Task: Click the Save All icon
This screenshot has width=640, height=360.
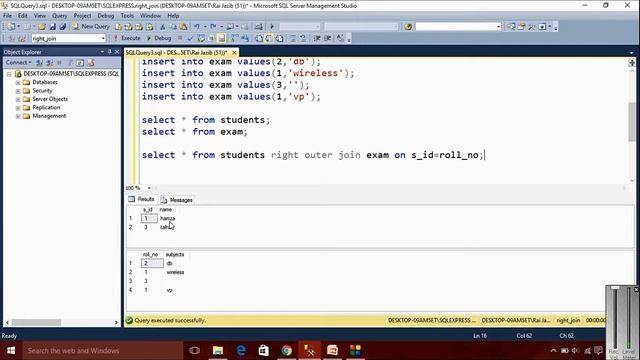Action: pyautogui.click(x=62, y=27)
